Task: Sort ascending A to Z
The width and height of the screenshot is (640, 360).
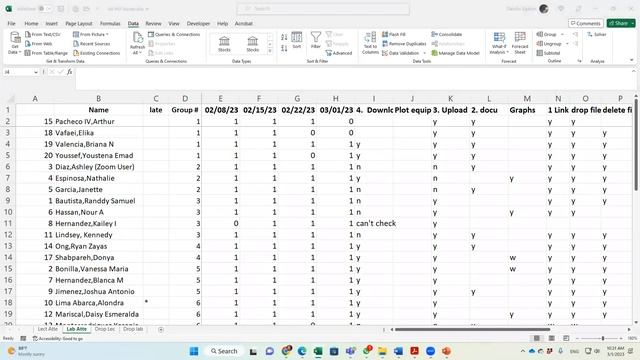Action: coord(284,38)
